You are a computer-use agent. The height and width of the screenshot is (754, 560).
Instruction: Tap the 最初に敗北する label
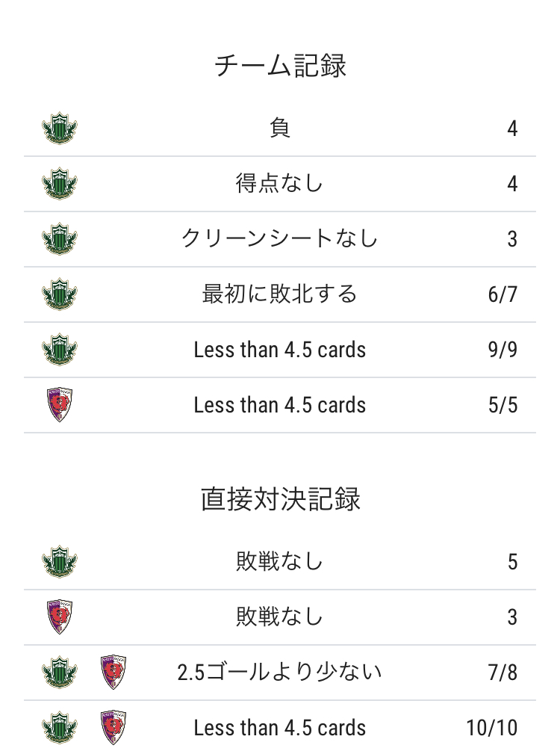(x=280, y=294)
